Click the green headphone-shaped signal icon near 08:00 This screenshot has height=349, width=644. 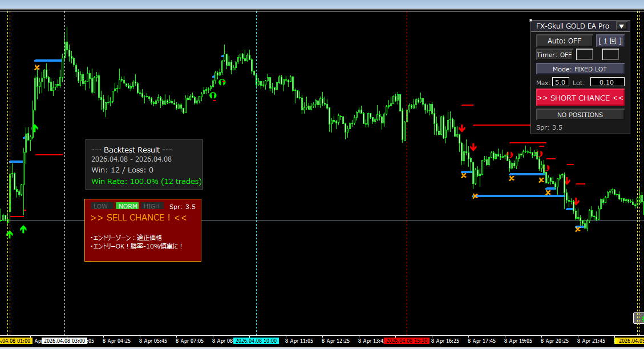point(222,82)
